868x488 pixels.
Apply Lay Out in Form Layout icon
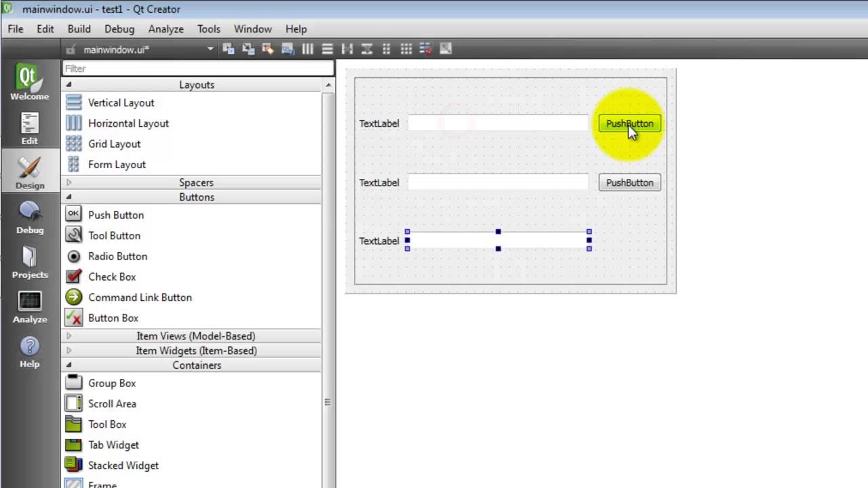(387, 49)
